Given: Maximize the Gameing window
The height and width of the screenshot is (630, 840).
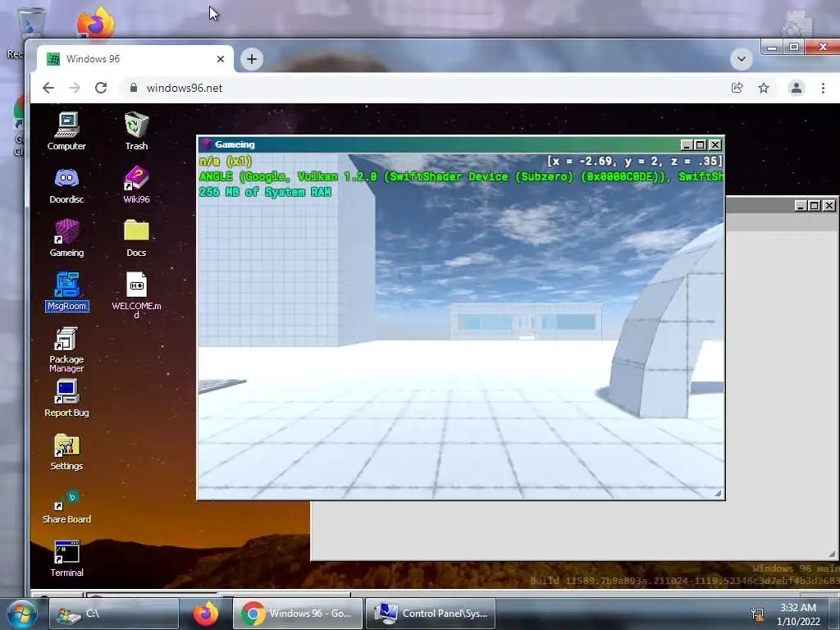Looking at the screenshot, I should tap(701, 144).
